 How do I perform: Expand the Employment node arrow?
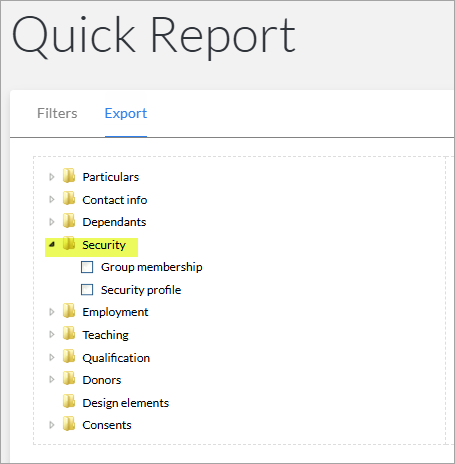pos(52,312)
